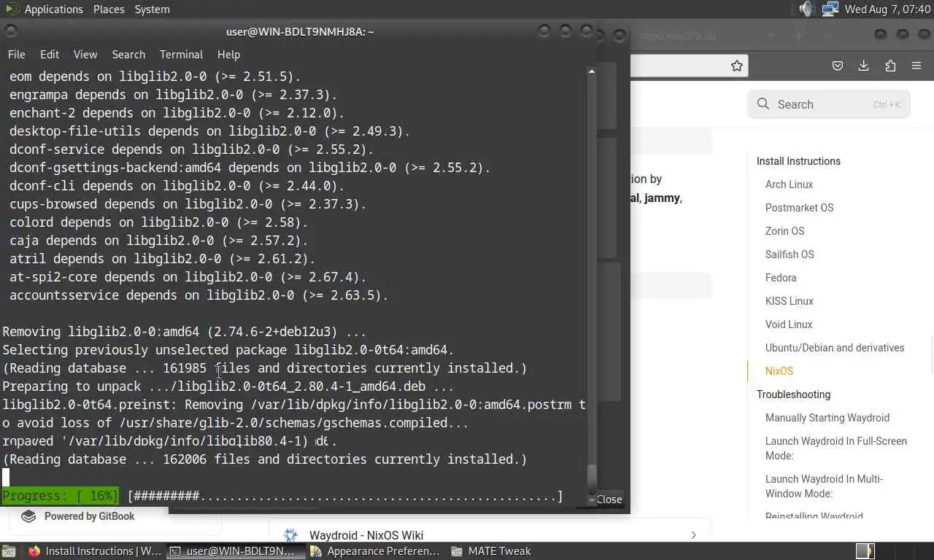Click the NixOS snowflake icon on the wiki card
This screenshot has height=560, width=934.
click(x=290, y=535)
